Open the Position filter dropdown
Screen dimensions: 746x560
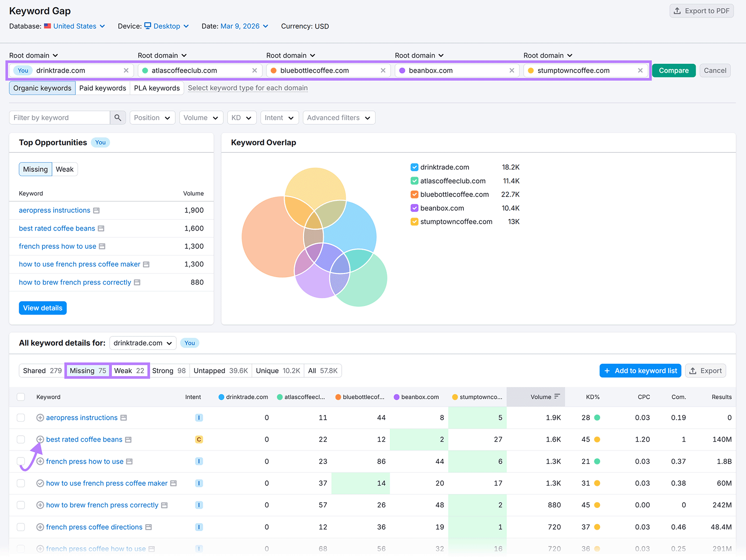(152, 117)
